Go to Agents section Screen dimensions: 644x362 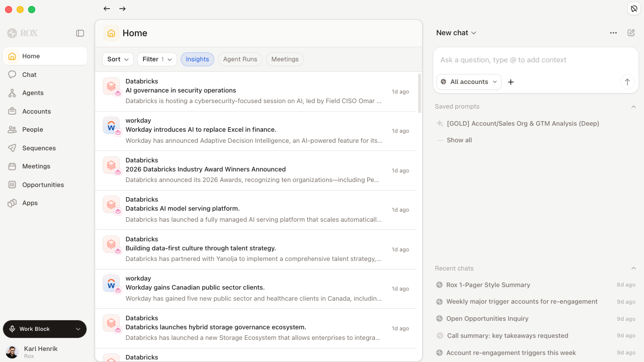pos(45,93)
